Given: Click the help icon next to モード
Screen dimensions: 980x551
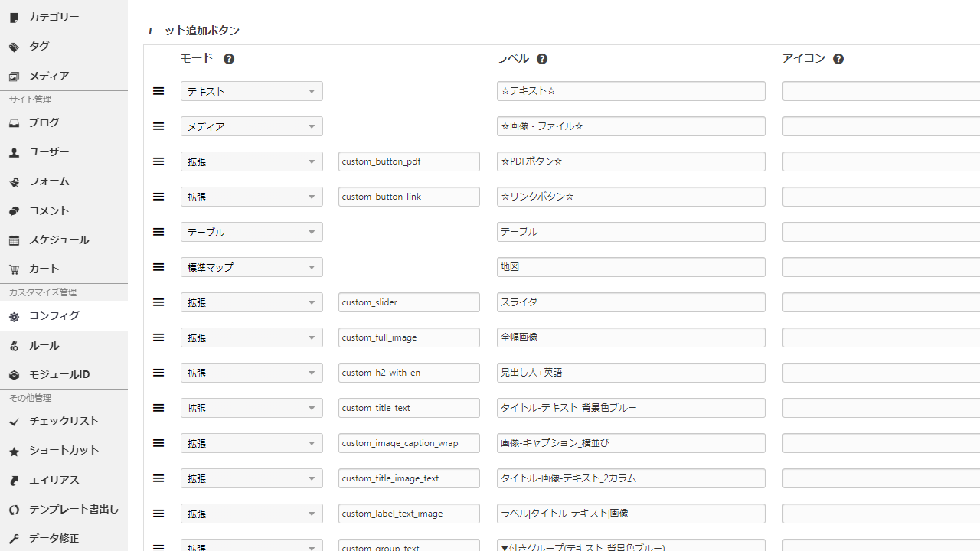Looking at the screenshot, I should pyautogui.click(x=229, y=59).
